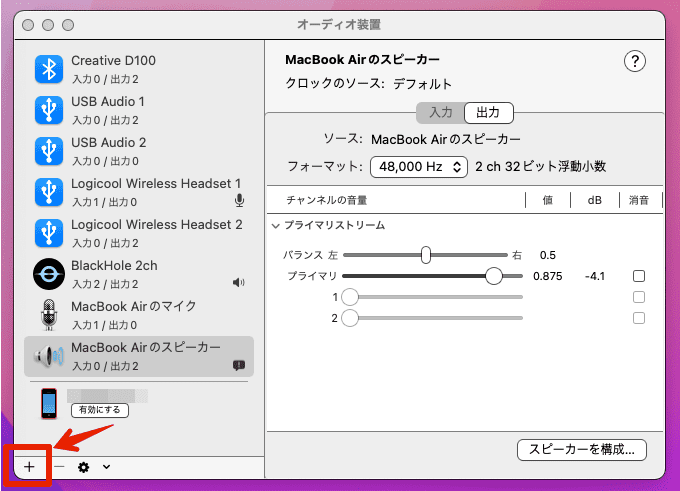The width and height of the screenshot is (680, 491).
Task: Click the 0.5 balance value
Action: (x=548, y=255)
